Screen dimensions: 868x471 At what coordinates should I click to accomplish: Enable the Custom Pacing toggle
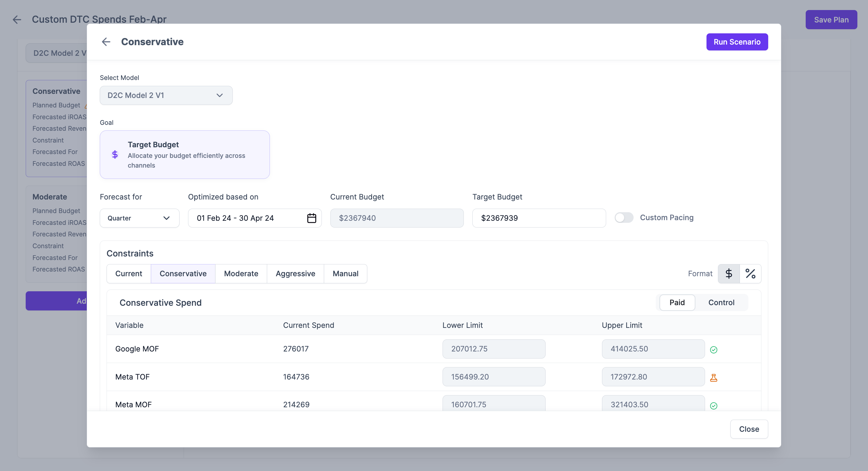624,217
